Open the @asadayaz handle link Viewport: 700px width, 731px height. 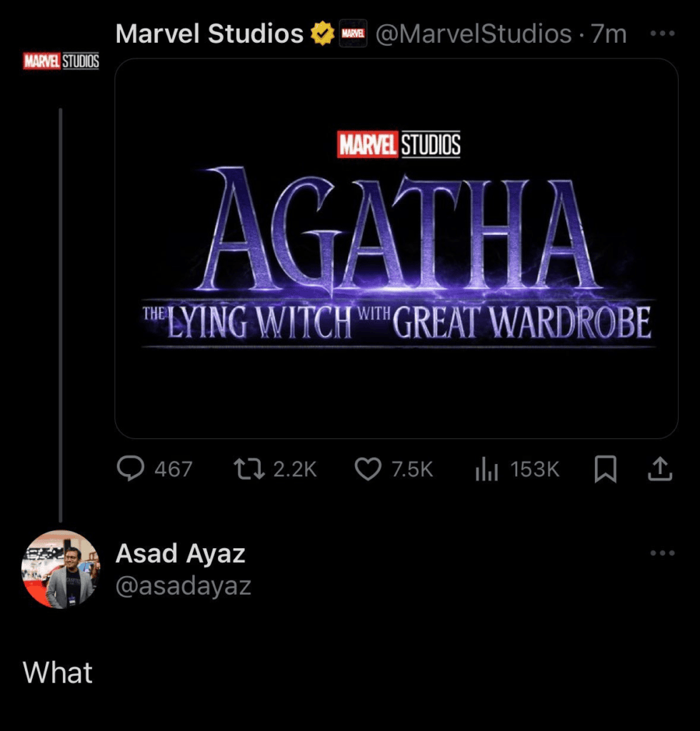tap(183, 585)
